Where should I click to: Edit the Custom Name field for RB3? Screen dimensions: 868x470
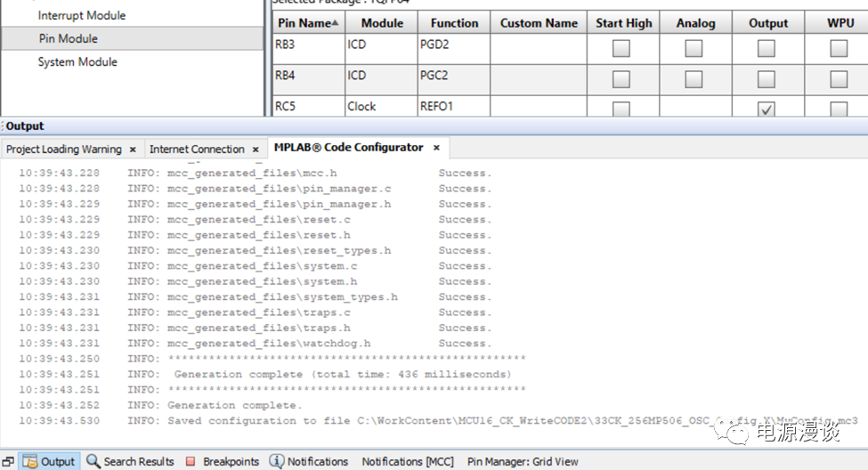539,49
